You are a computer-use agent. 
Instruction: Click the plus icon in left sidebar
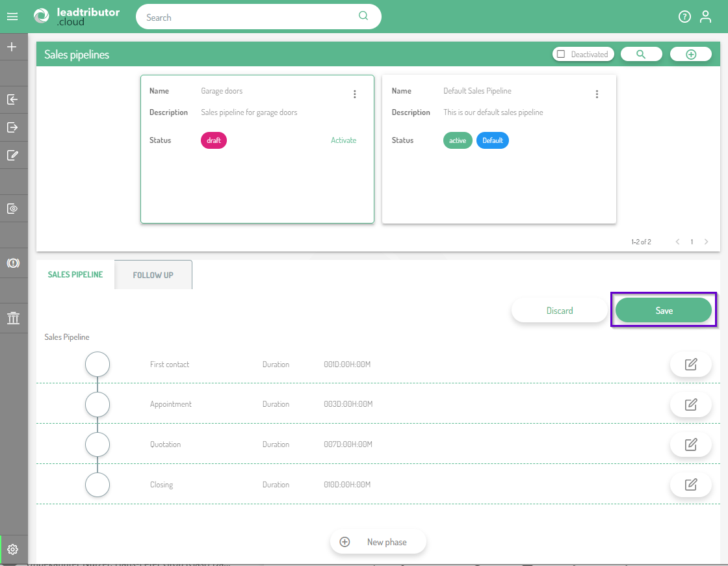(12, 47)
